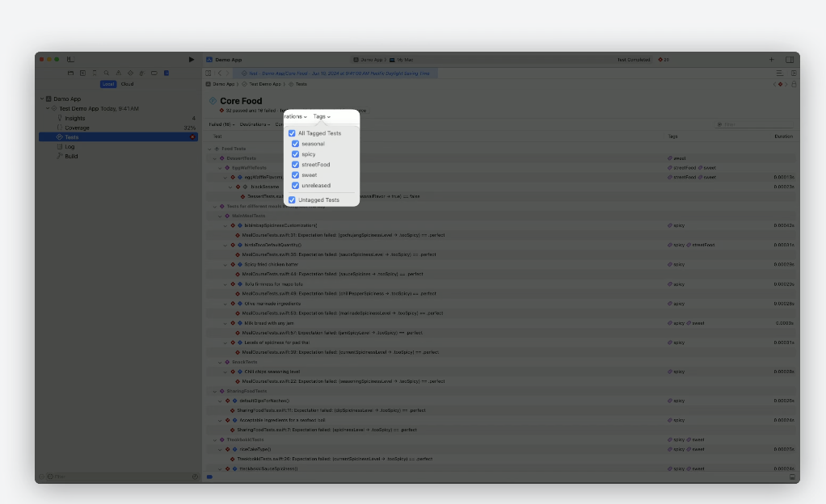
Task: Toggle the inspector panel icon
Action: [x=789, y=60]
